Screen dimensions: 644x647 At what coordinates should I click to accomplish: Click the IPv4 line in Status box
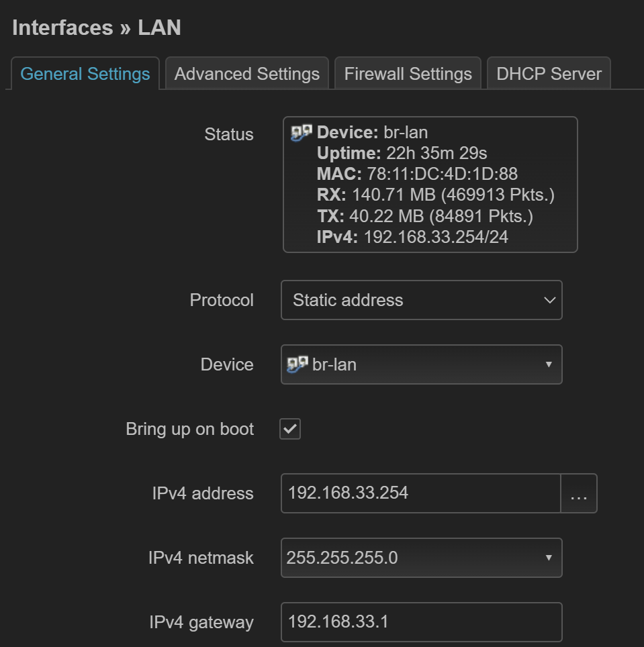(x=412, y=237)
